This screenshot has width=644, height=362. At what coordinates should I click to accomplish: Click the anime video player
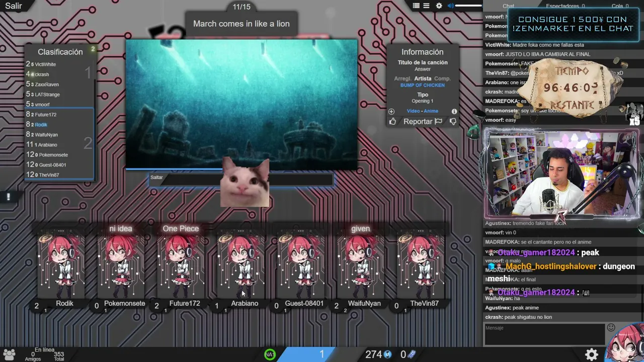[x=242, y=104]
